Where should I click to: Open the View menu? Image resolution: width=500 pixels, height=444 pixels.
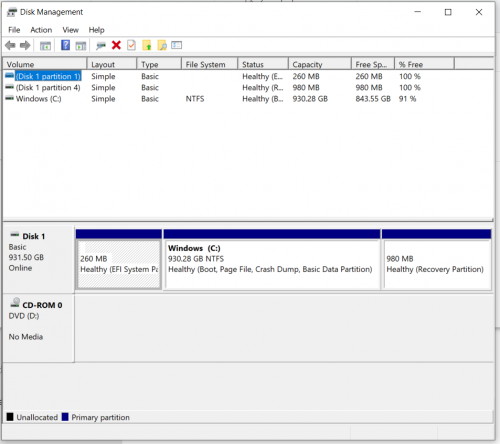(x=71, y=30)
